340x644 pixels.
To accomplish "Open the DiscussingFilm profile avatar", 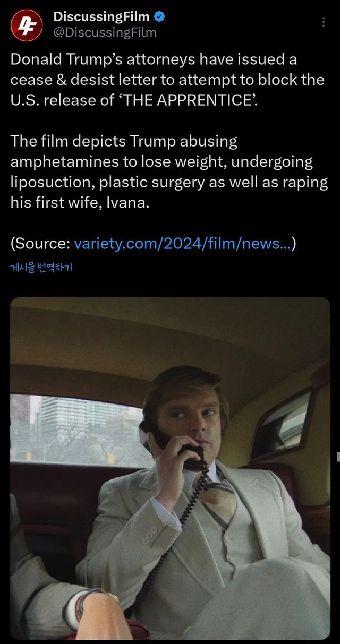I will point(27,25).
